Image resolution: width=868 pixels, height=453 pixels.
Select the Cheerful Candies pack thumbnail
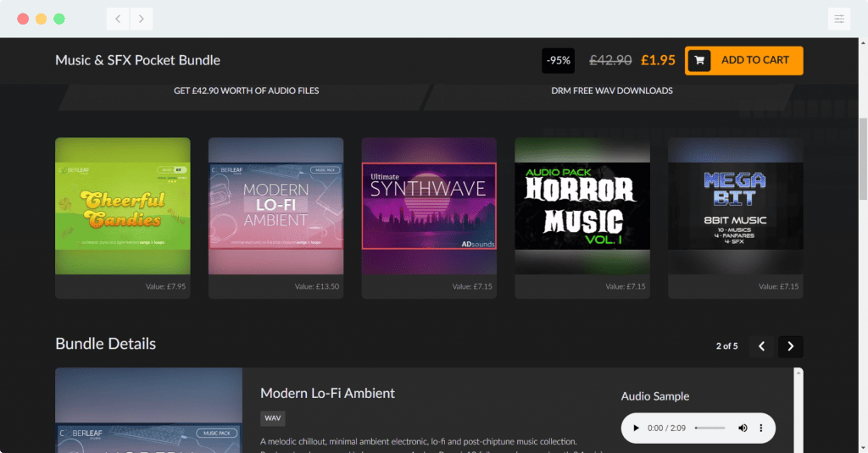coord(123,207)
